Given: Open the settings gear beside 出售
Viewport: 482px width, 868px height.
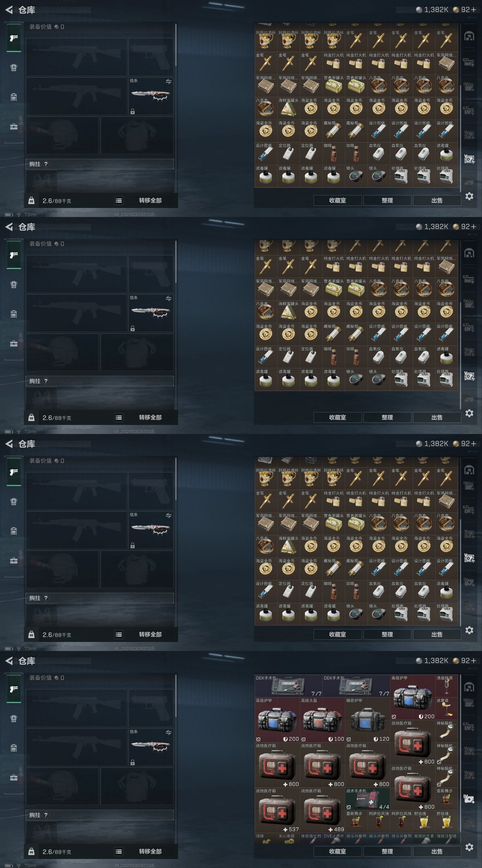Looking at the screenshot, I should pos(469,847).
